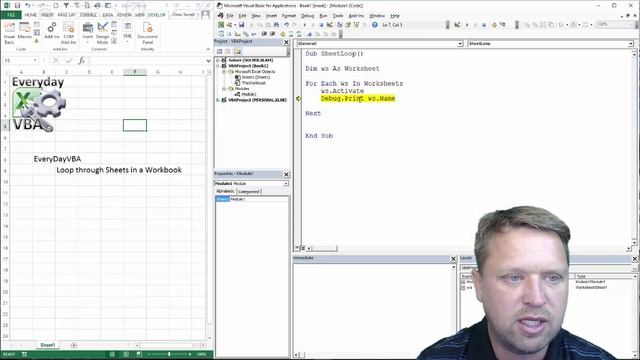
Task: Toggle Design Mode in Excel ribbon
Action: click(x=102, y=33)
